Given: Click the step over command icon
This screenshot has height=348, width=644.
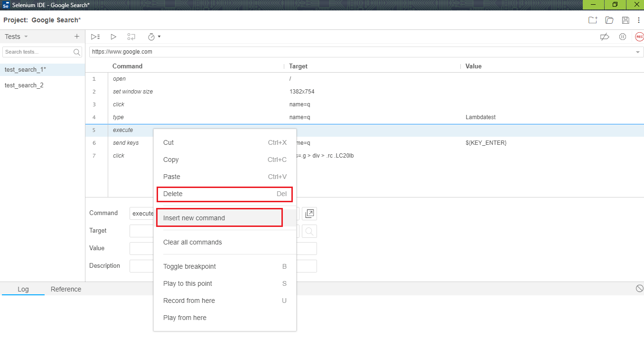Looking at the screenshot, I should pyautogui.click(x=131, y=37).
